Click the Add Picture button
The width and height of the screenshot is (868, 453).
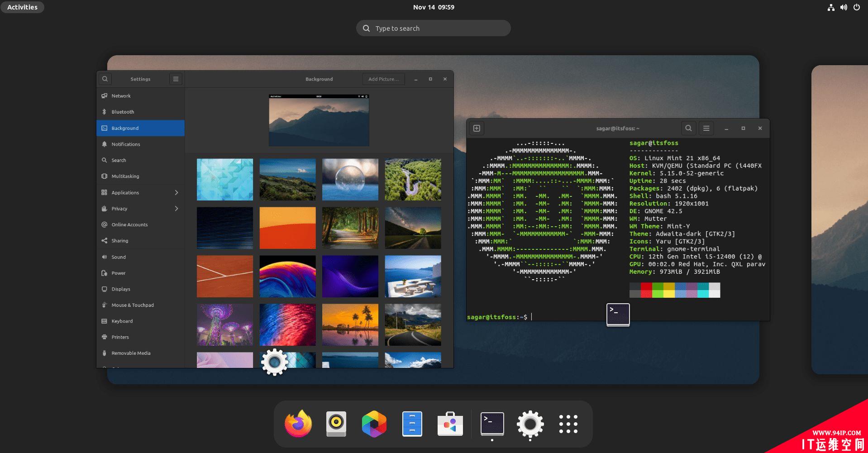384,79
